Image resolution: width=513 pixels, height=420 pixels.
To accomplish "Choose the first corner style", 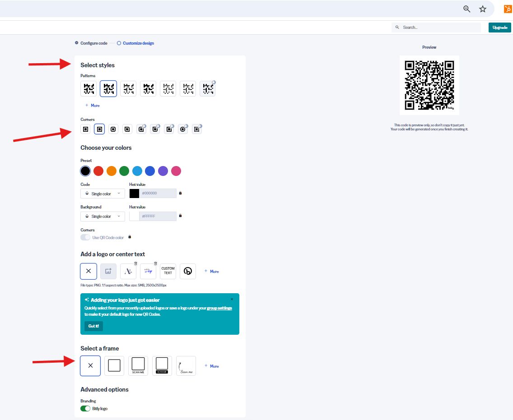I will (x=85, y=129).
